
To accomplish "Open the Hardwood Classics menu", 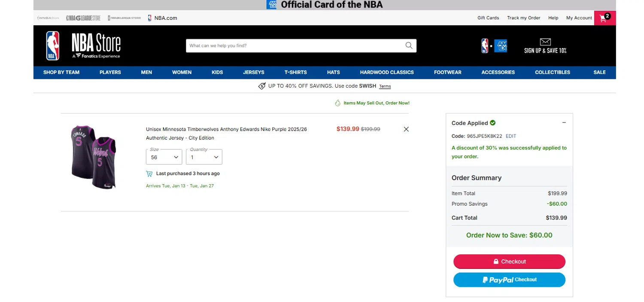I will coord(387,72).
